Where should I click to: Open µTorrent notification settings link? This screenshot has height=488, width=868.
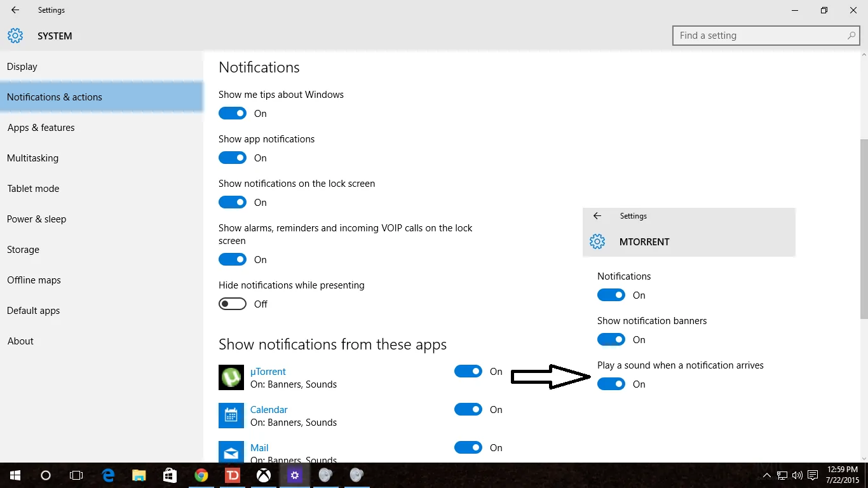pyautogui.click(x=268, y=371)
